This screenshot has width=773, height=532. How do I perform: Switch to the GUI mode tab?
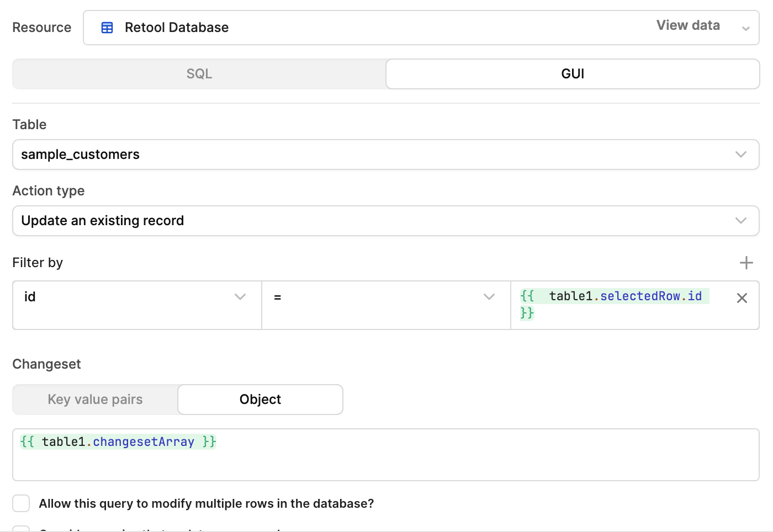pos(573,74)
